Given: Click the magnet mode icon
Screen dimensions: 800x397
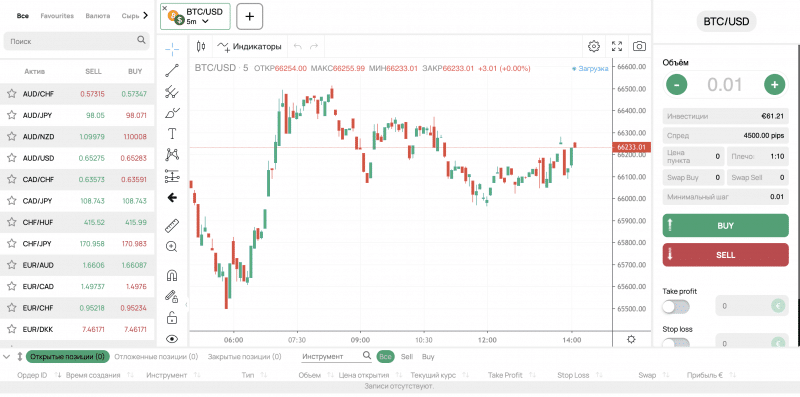Looking at the screenshot, I should (x=172, y=276).
